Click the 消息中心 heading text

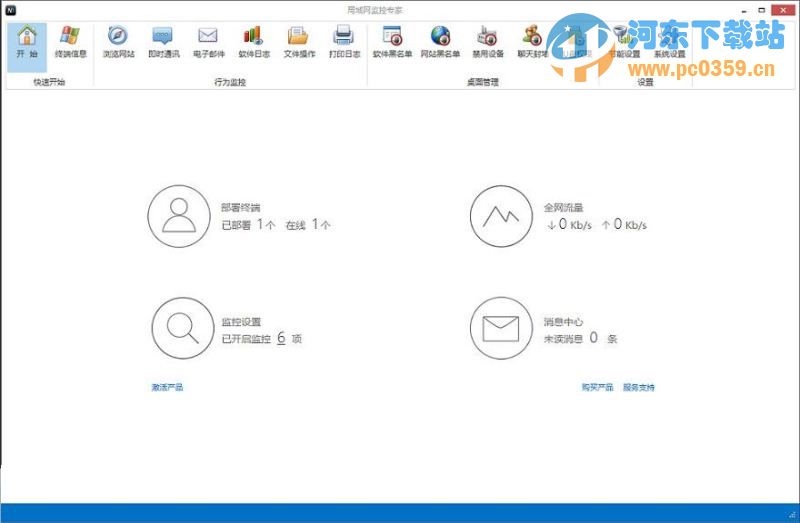click(563, 322)
